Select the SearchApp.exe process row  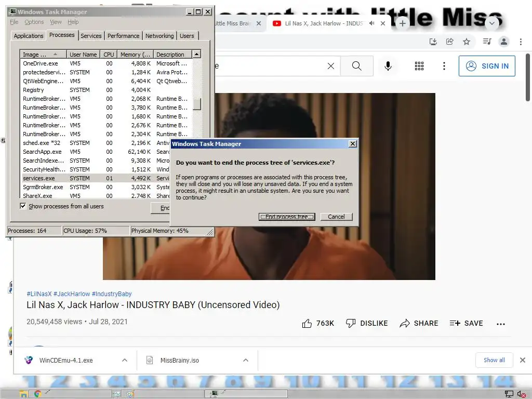click(x=95, y=152)
